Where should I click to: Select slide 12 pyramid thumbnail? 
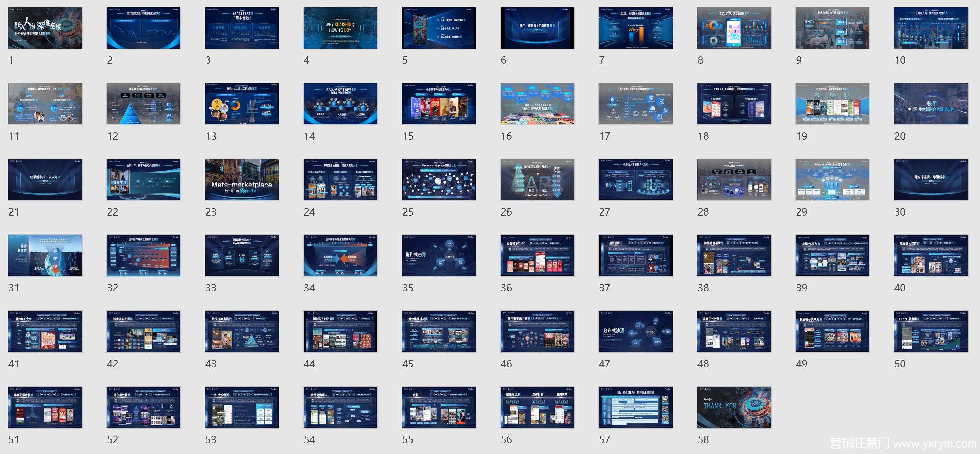143,104
